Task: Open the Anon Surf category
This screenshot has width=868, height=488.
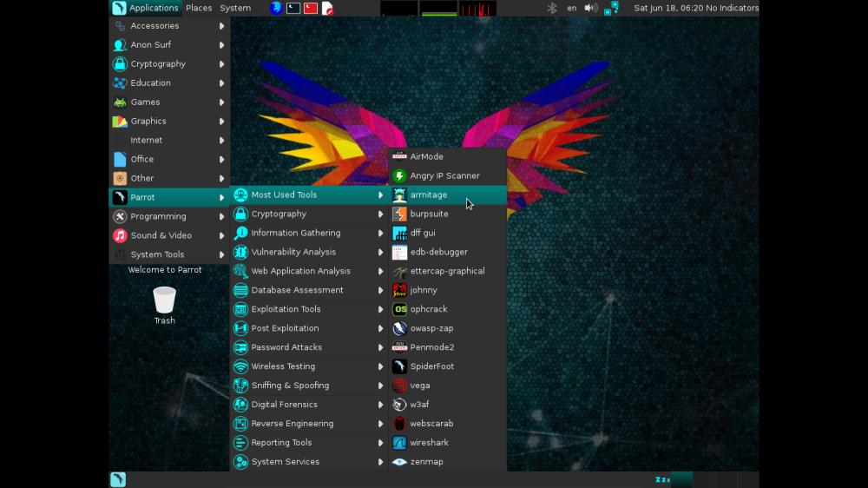Action: pyautogui.click(x=169, y=45)
